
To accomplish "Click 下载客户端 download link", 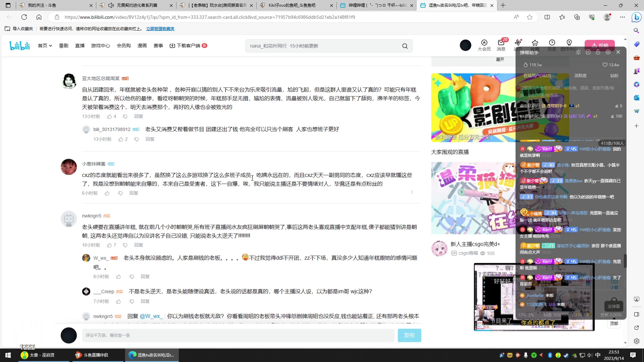I will point(188,46).
